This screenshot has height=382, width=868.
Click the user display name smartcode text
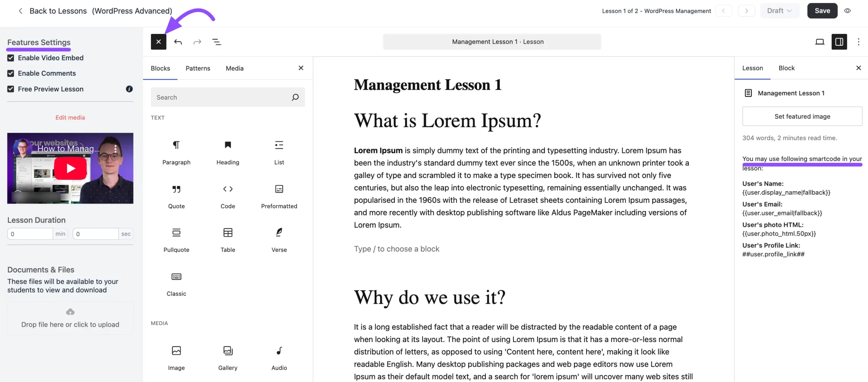(786, 192)
